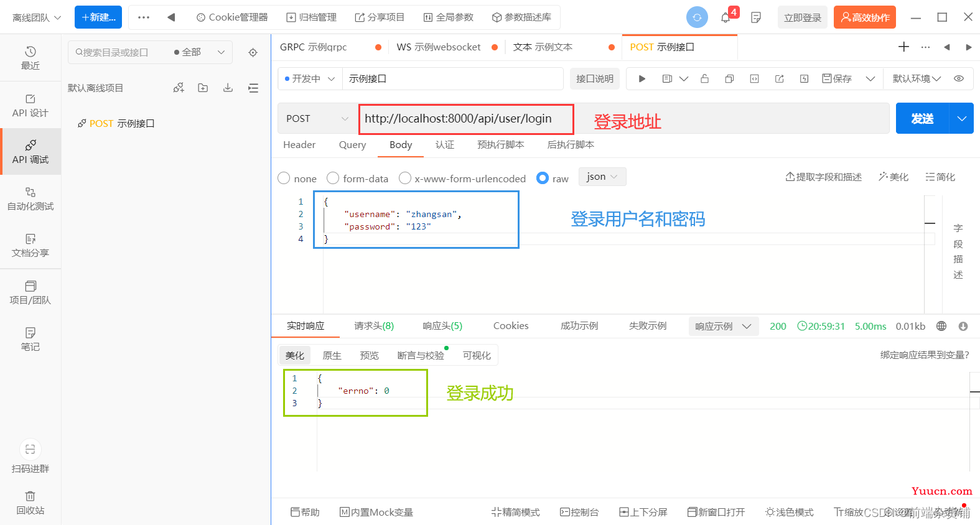Image resolution: width=980 pixels, height=525 pixels.
Task: Open Recycle Bin in sidebar
Action: [30, 503]
